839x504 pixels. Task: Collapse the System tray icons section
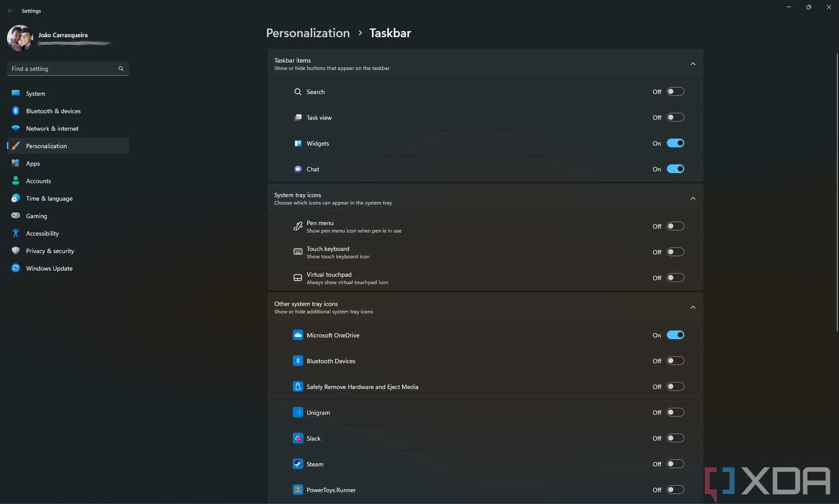(x=693, y=198)
